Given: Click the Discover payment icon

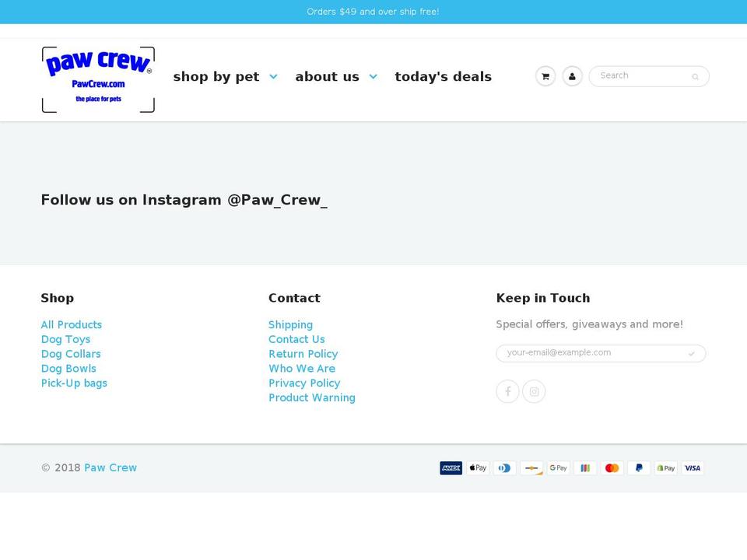Looking at the screenshot, I should [x=531, y=468].
